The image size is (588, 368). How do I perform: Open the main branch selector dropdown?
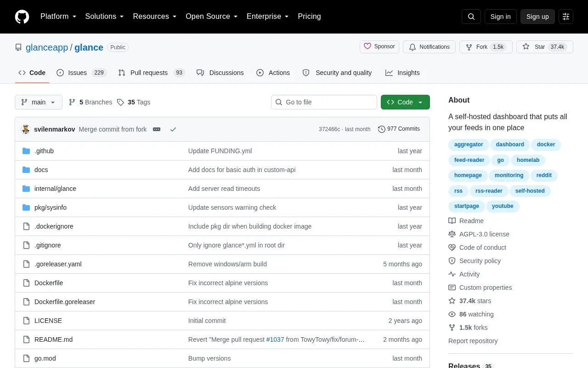[x=39, y=102]
